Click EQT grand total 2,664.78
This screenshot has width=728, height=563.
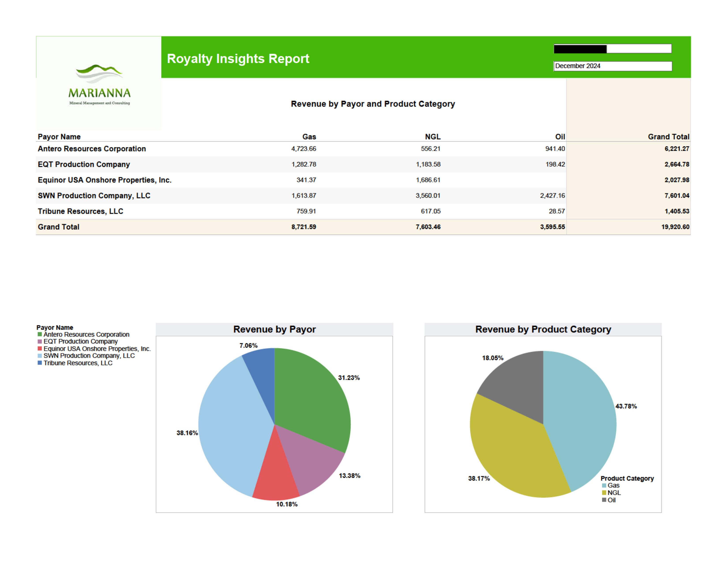tap(677, 164)
